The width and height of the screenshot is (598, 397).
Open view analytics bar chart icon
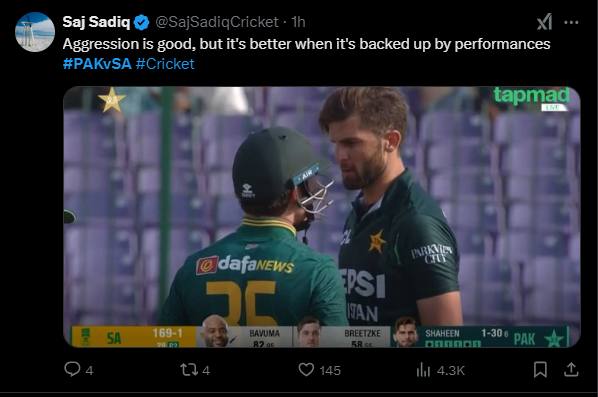[423, 370]
